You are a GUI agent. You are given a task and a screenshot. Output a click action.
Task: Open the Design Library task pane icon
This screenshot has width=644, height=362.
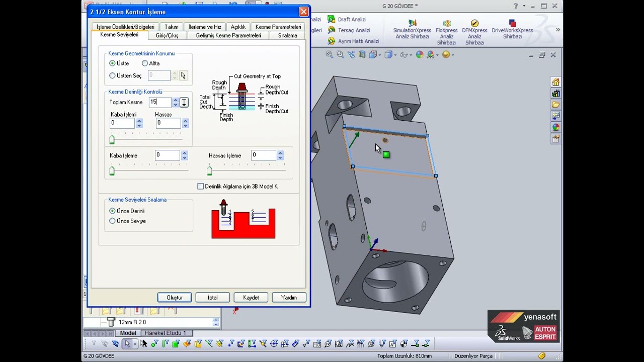pos(555,94)
